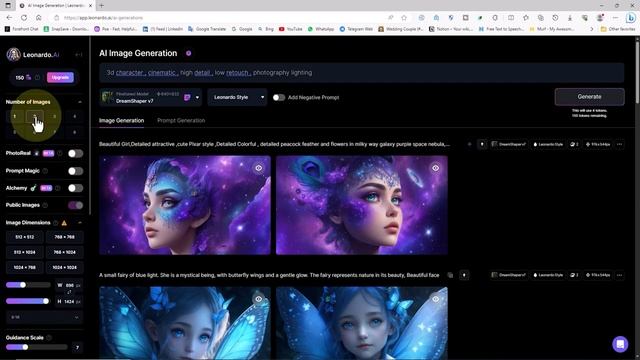Reuse the Beautiful Girl prompt arrow

482,144
